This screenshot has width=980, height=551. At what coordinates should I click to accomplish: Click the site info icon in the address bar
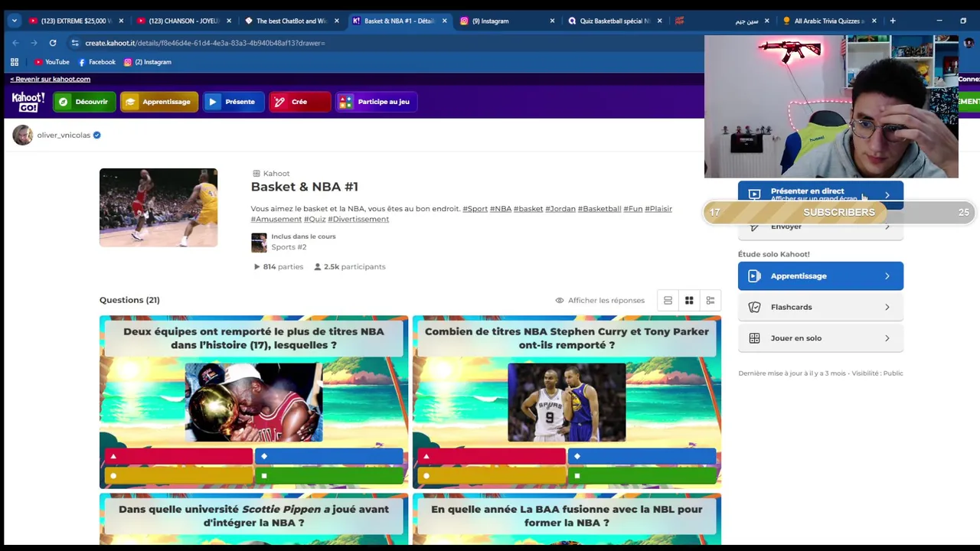74,43
